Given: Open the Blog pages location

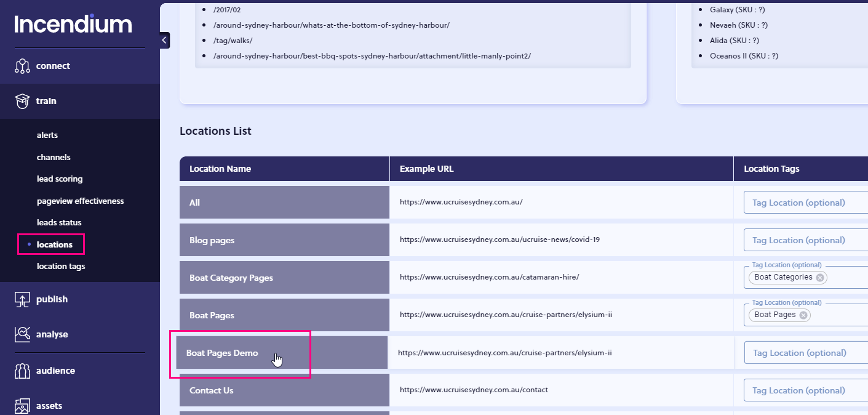Looking at the screenshot, I should pyautogui.click(x=284, y=240).
